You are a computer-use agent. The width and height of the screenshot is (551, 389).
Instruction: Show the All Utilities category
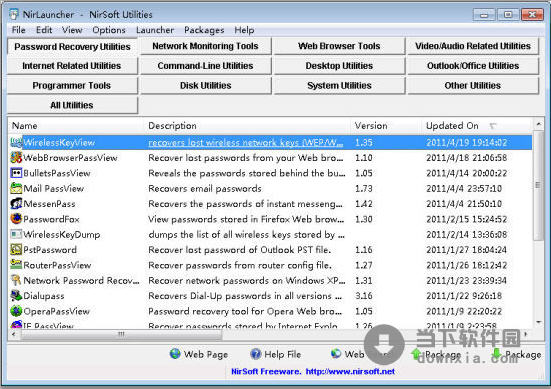coord(72,105)
